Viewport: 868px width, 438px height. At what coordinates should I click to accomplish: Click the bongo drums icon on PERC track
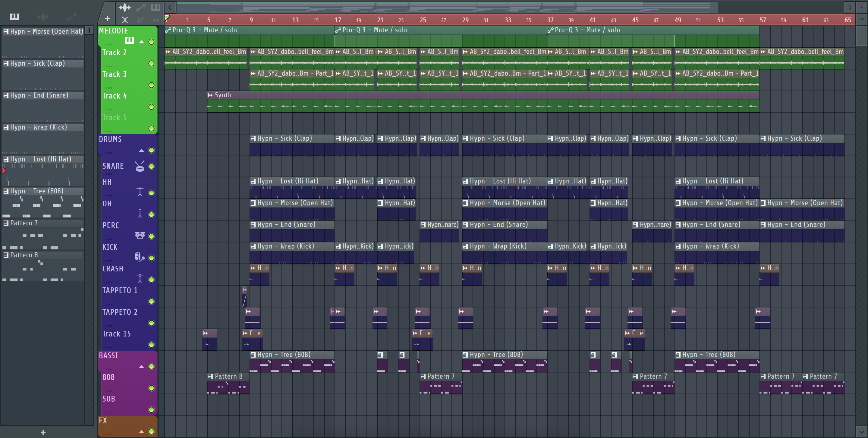[x=140, y=235]
